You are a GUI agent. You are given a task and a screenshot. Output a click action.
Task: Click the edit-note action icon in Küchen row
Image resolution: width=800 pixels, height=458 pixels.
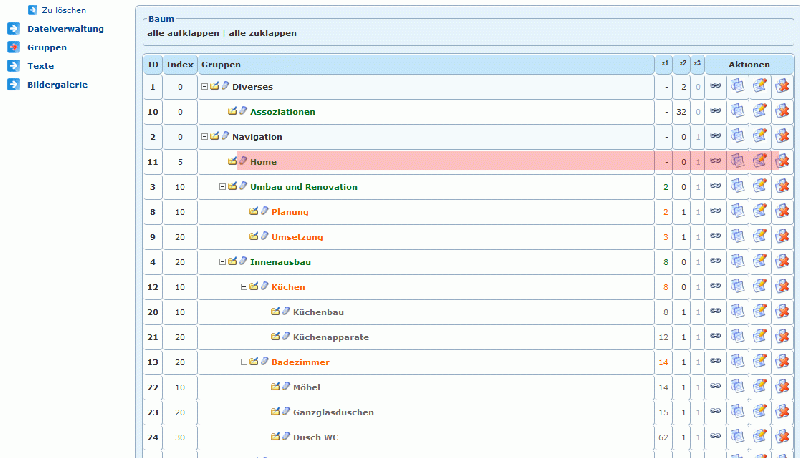click(x=760, y=286)
